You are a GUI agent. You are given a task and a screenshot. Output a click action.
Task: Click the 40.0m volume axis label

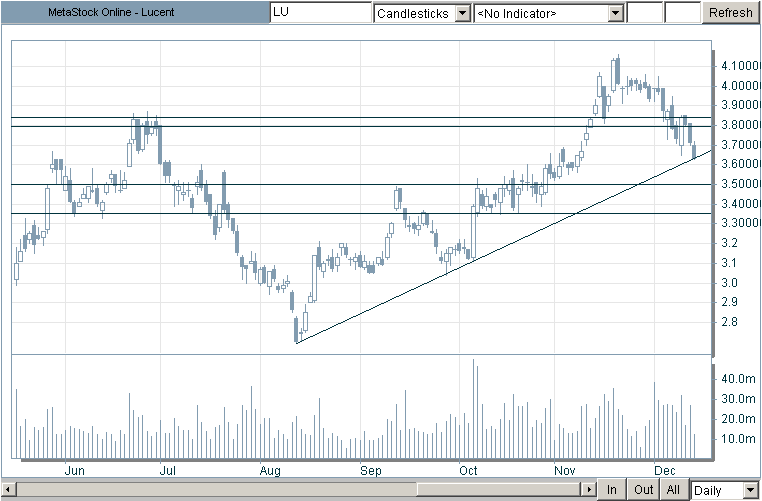point(738,379)
